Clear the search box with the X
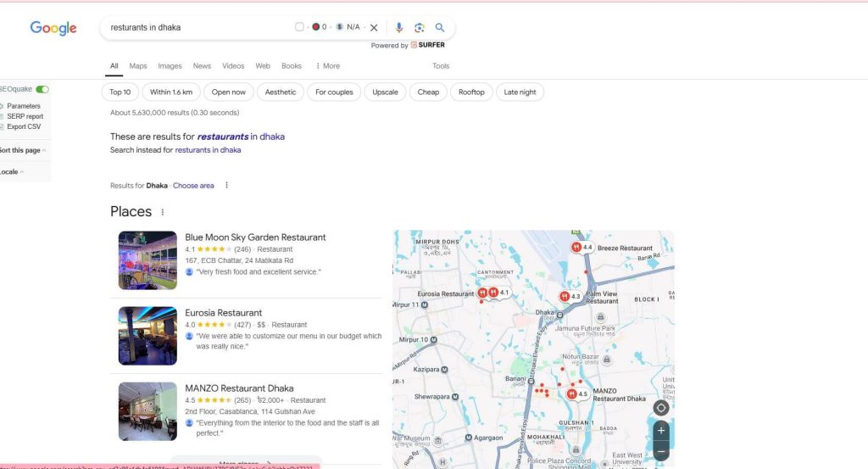Screen dimensions: 868x469 [374, 27]
